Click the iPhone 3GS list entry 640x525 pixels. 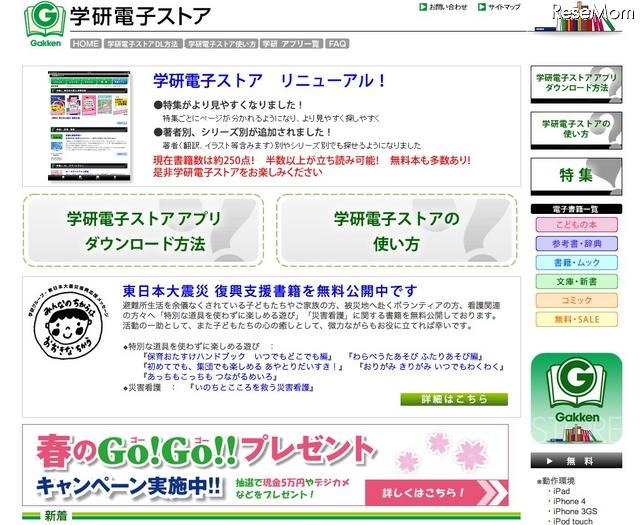(x=575, y=511)
